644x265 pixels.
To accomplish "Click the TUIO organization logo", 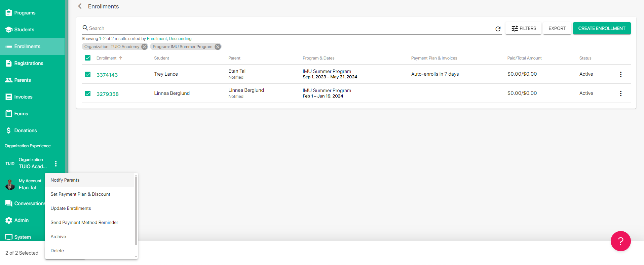I will (x=10, y=163).
